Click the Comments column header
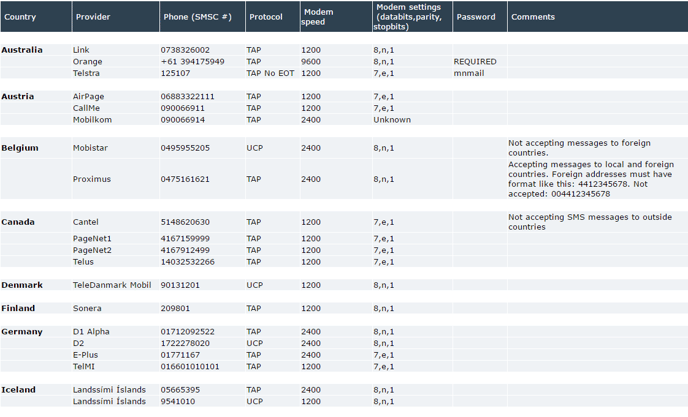688x417 pixels. tap(533, 17)
